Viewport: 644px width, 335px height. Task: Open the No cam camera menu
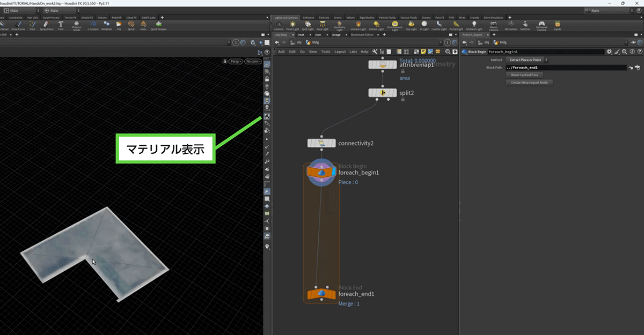252,62
